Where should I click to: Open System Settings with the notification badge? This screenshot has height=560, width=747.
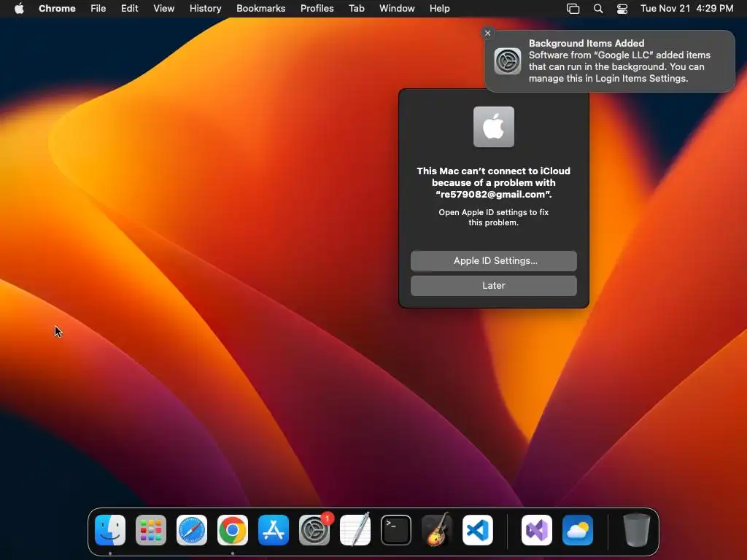pyautogui.click(x=314, y=530)
